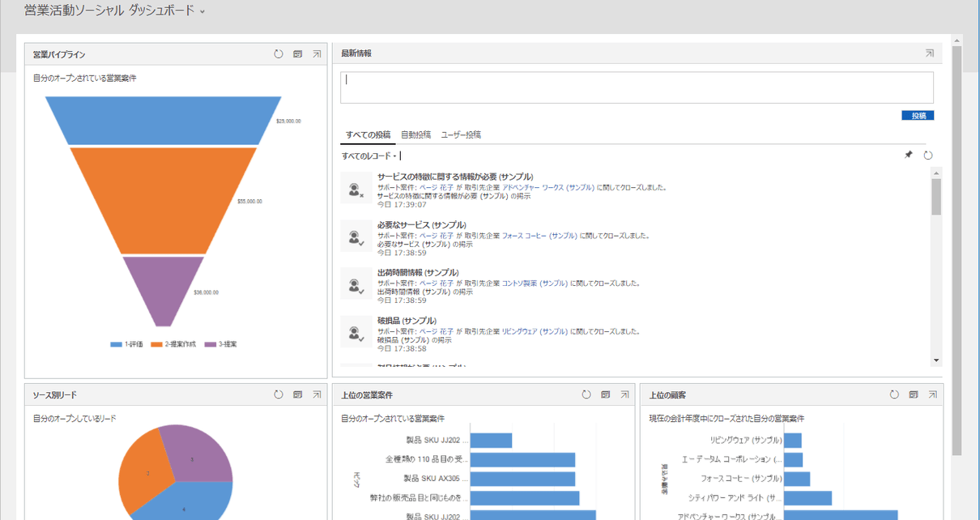Image resolution: width=980 pixels, height=520 pixels.
Task: Click the 投稿 post button
Action: pos(917,115)
